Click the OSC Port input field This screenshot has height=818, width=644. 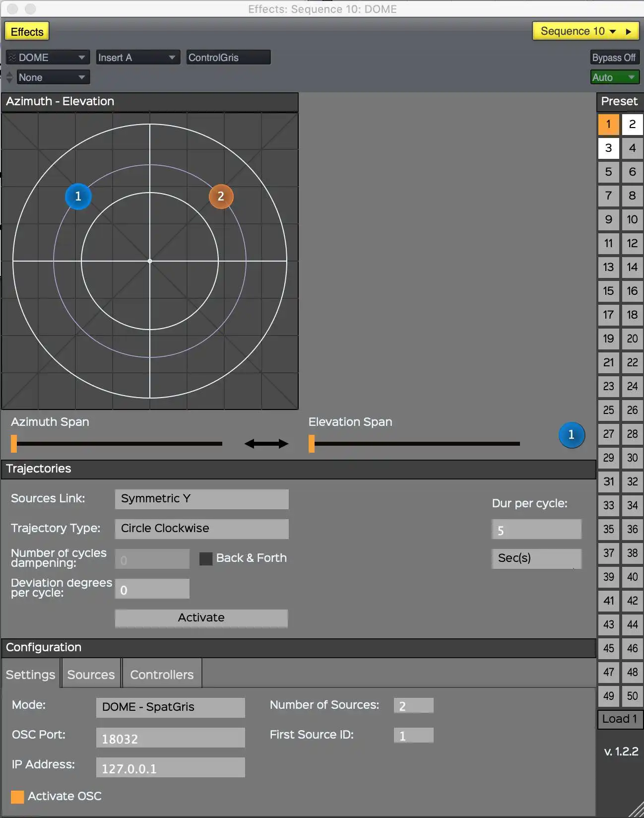point(170,738)
